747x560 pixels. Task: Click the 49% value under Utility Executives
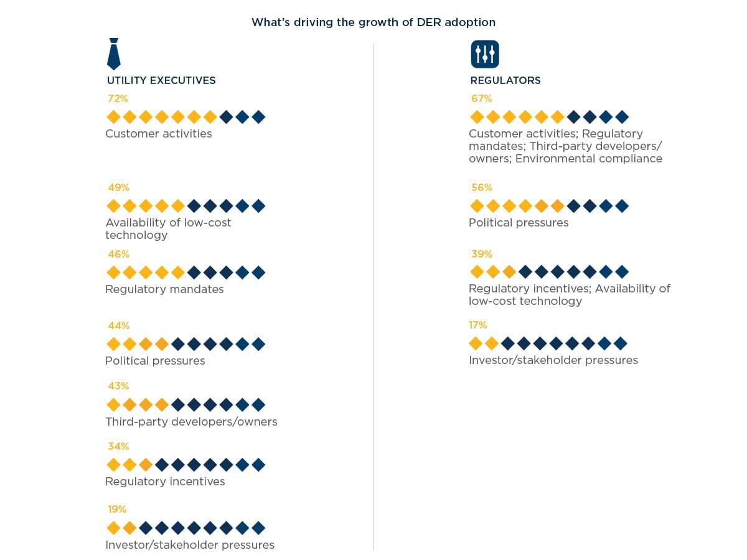tap(118, 187)
